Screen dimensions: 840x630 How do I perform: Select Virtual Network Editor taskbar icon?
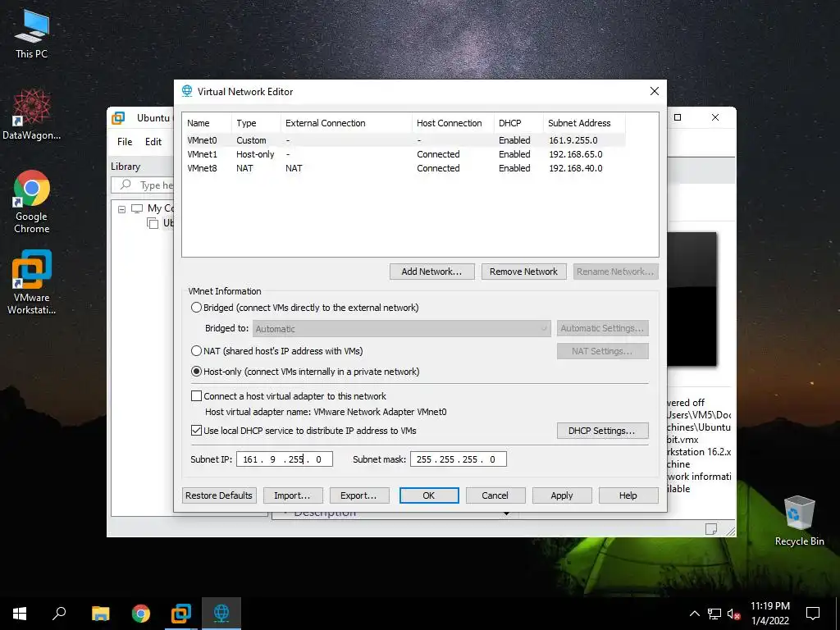point(221,614)
